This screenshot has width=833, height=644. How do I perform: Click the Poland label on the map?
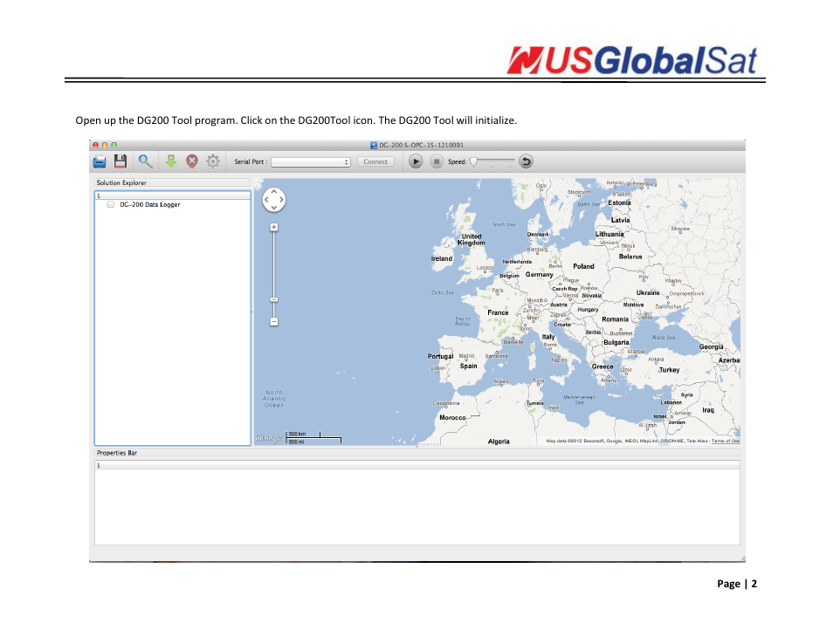coord(584,266)
